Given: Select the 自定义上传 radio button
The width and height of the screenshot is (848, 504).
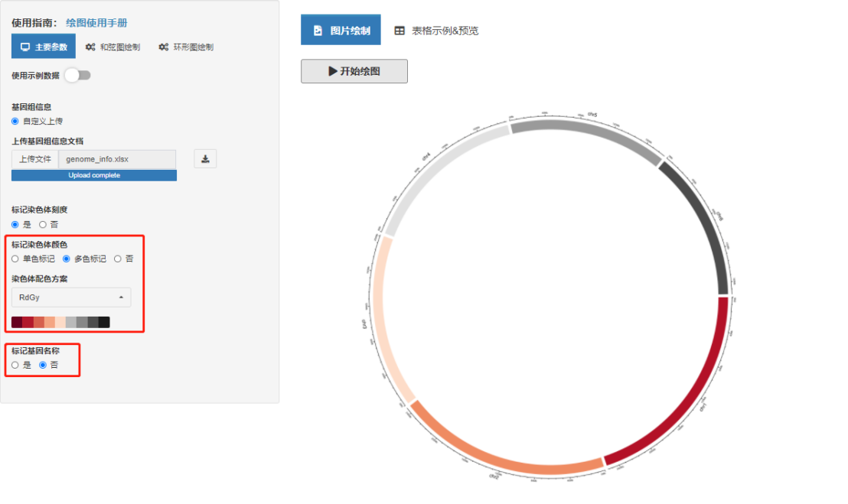Looking at the screenshot, I should click(15, 121).
